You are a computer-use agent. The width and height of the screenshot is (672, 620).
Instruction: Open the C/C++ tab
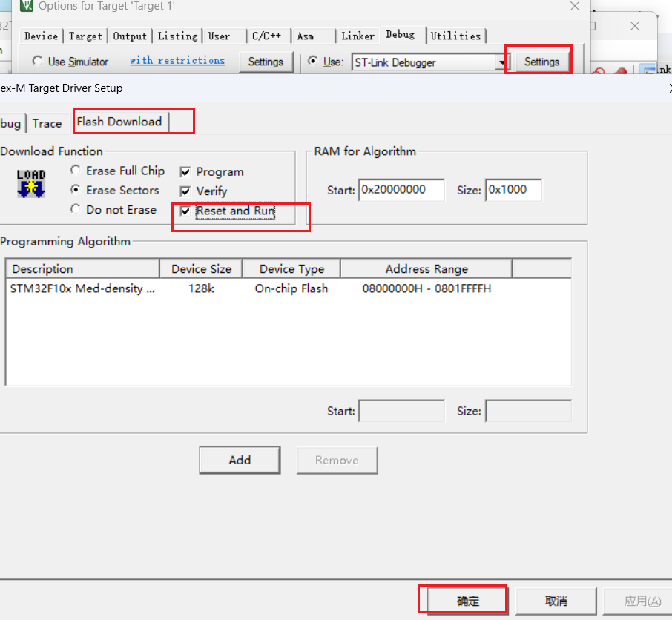pos(266,36)
